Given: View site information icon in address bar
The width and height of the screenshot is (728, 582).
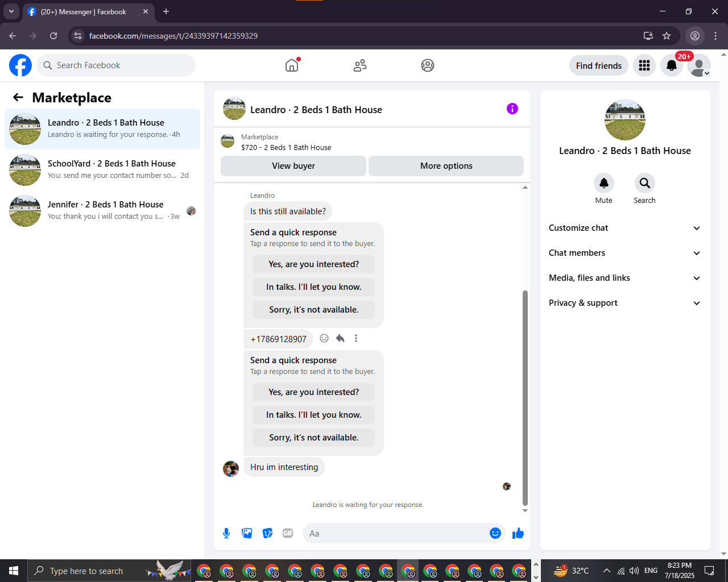Looking at the screenshot, I should (78, 36).
